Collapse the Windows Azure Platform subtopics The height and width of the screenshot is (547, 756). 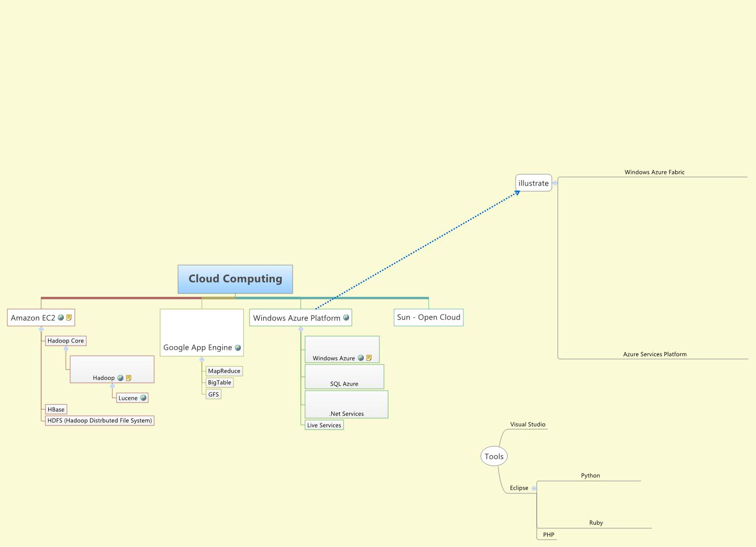(x=301, y=329)
